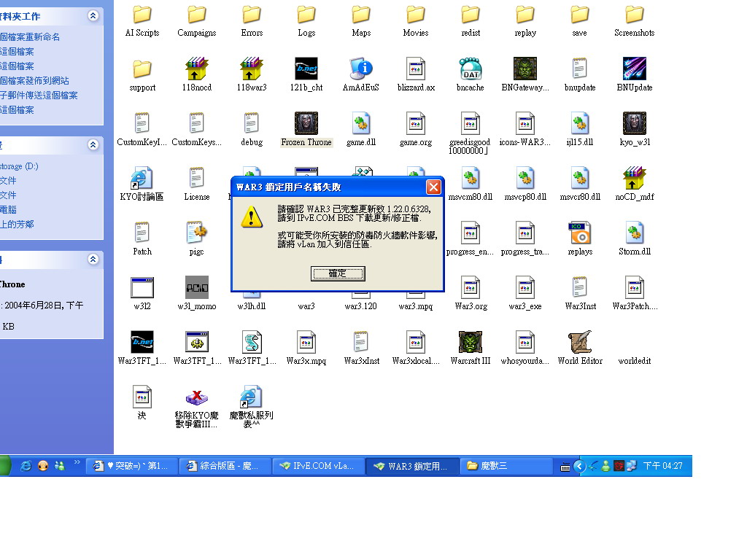
Task: Select the Storm.dll file icon
Action: (634, 233)
